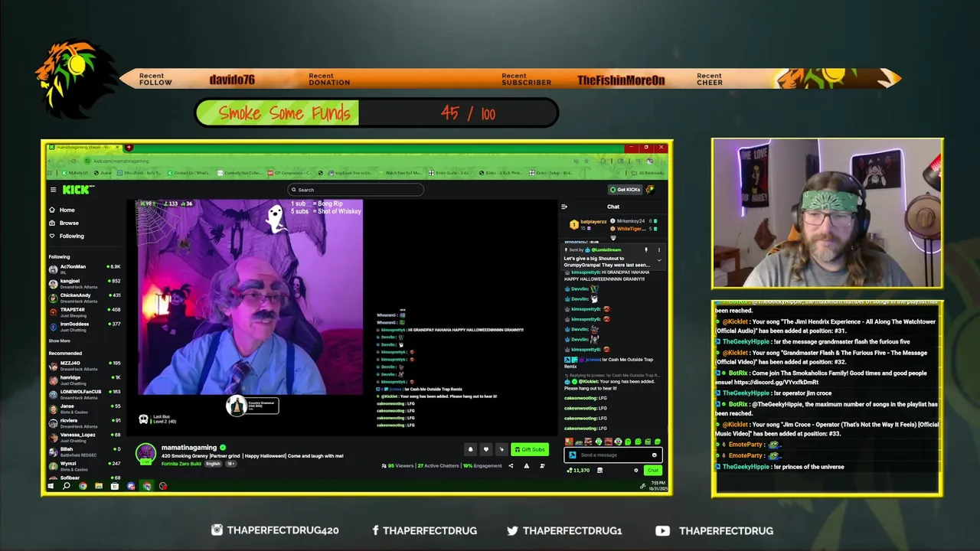Click the icon right of report triangle
The image size is (980, 551).
(541, 465)
